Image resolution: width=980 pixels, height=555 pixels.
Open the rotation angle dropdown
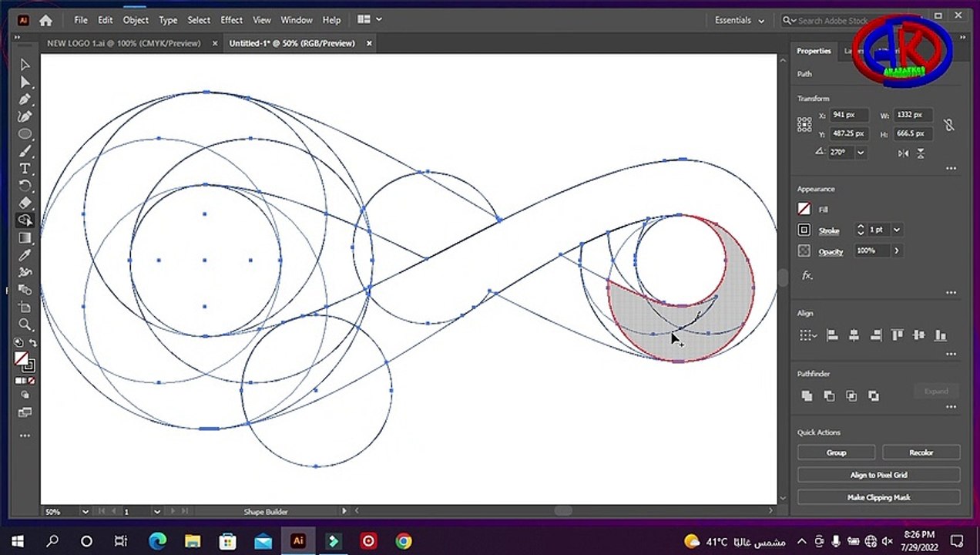861,153
